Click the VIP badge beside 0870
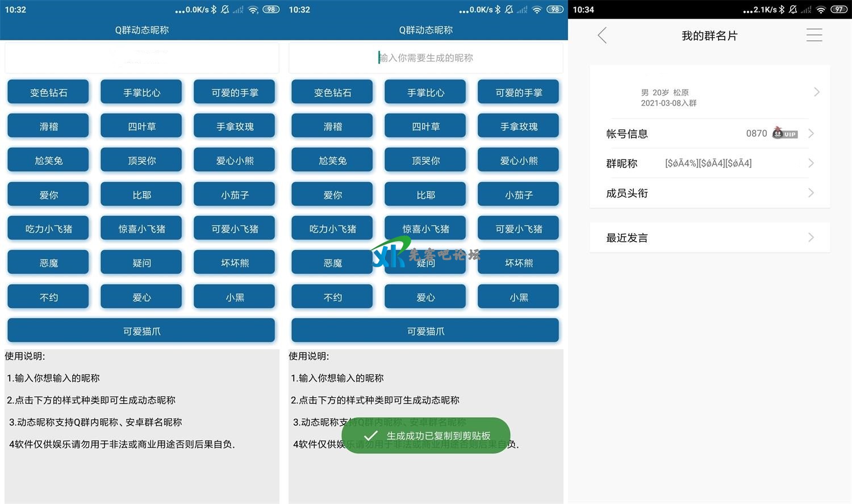The width and height of the screenshot is (852, 504). coord(785,133)
